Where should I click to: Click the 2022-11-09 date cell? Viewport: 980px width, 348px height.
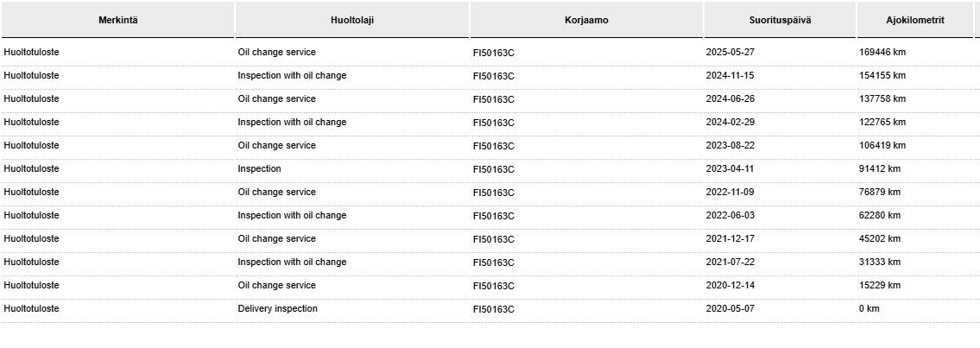pyautogui.click(x=730, y=192)
